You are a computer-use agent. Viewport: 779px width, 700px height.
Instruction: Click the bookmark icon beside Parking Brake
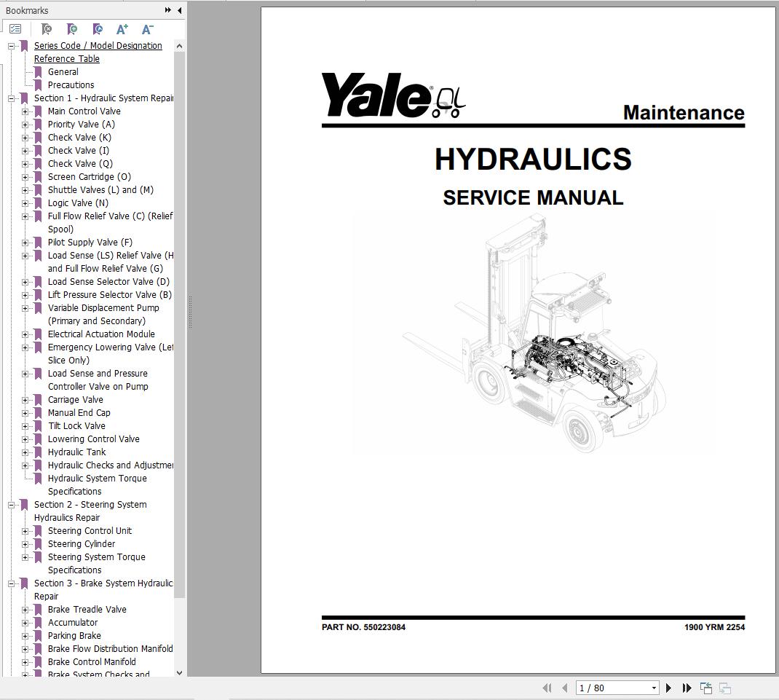point(38,636)
